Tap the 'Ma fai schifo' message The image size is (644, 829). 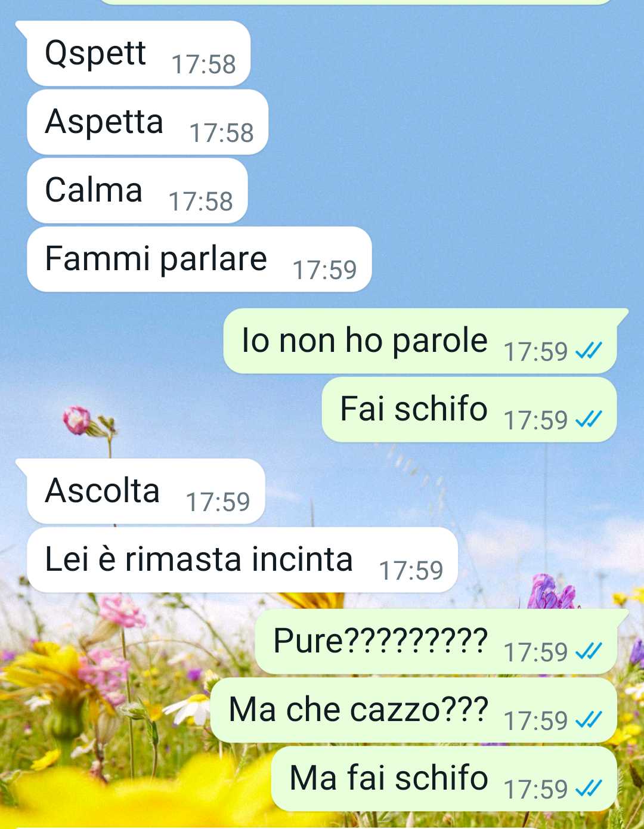444,778
